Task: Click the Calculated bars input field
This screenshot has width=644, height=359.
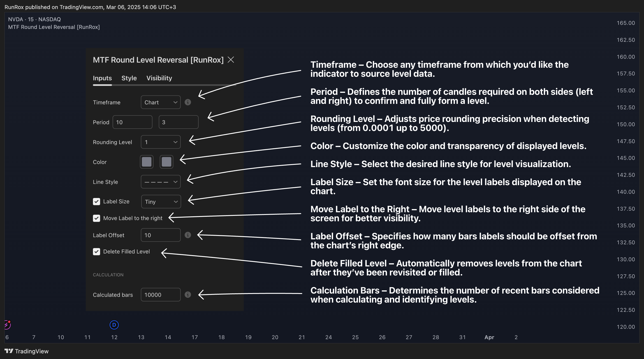Action: (x=160, y=295)
